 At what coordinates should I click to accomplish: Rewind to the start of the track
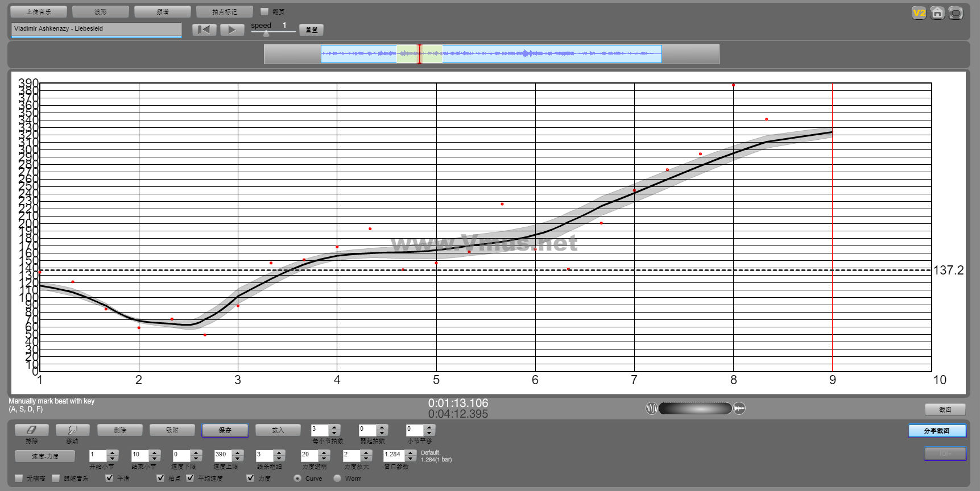pos(204,30)
